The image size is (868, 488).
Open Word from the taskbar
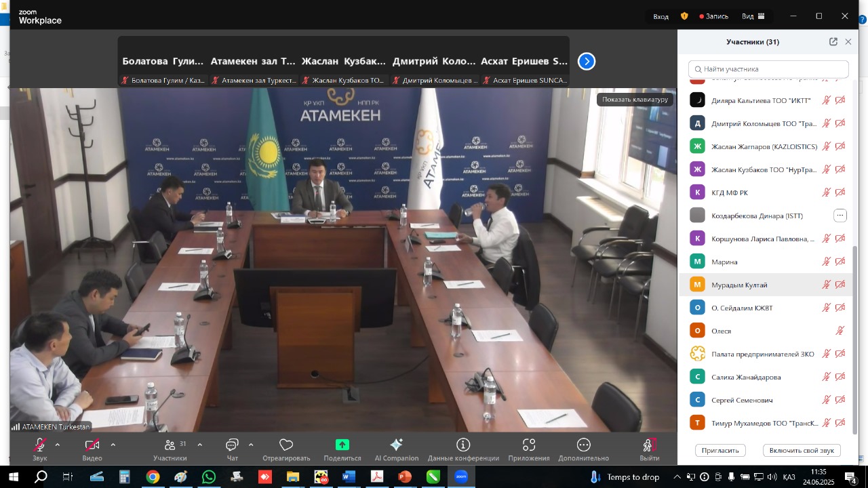pos(349,477)
